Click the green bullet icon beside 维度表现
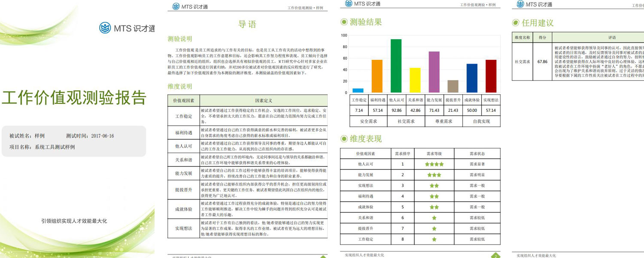Image resolution: width=644 pixels, height=258 pixels. pyautogui.click(x=344, y=138)
